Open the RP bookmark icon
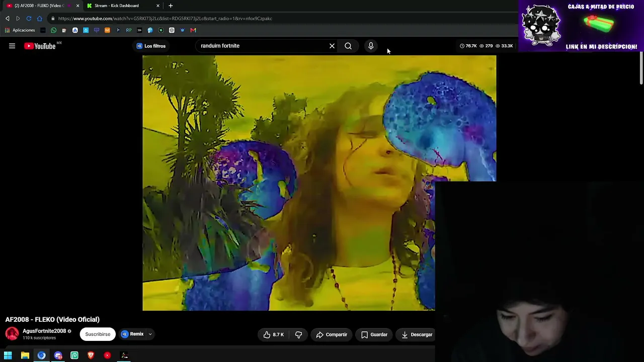Image resolution: width=644 pixels, height=362 pixels. coord(129,30)
